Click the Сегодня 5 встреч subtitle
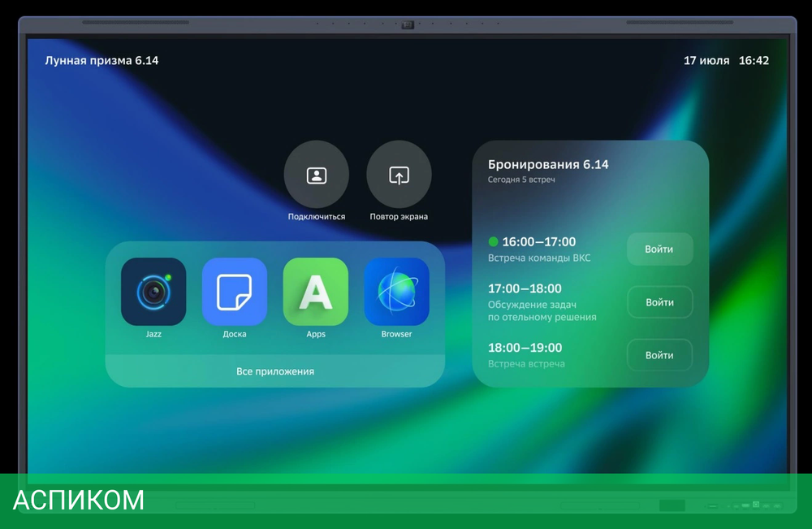This screenshot has width=812, height=529. (x=521, y=180)
